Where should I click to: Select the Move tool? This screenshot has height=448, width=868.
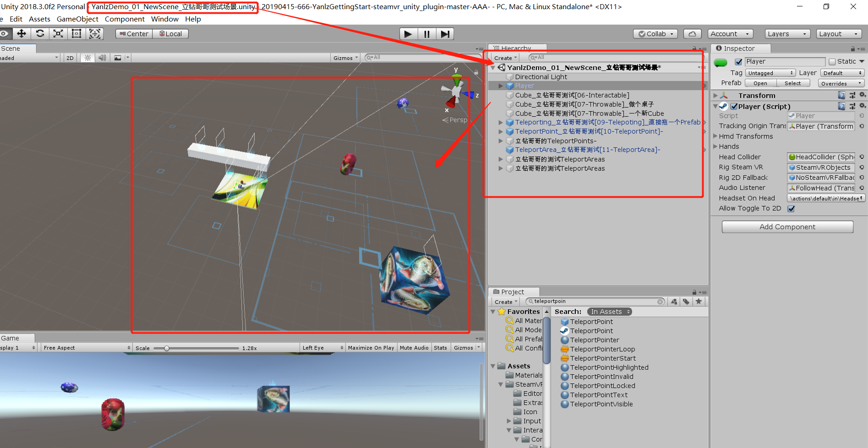pos(22,33)
